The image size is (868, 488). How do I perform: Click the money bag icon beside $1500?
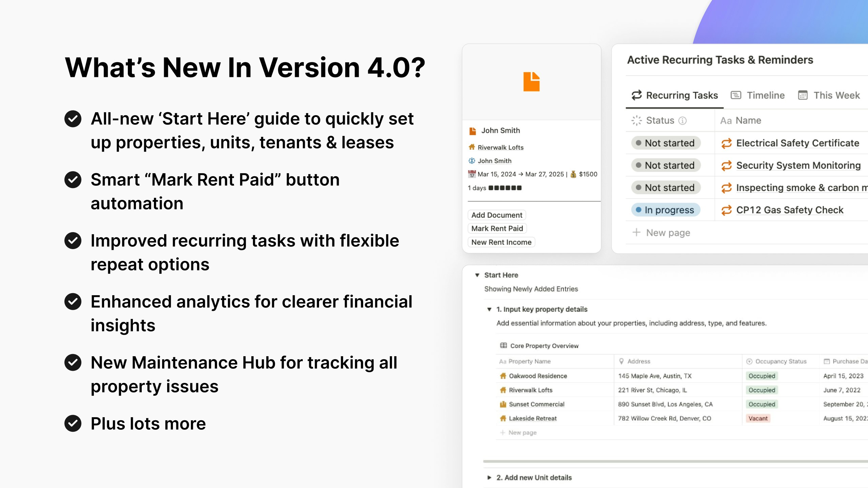point(573,174)
